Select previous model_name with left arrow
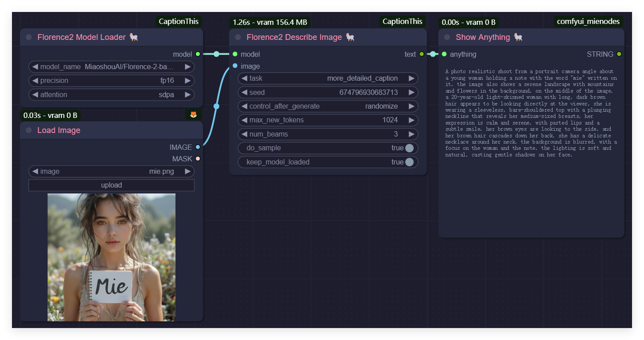 (35, 67)
